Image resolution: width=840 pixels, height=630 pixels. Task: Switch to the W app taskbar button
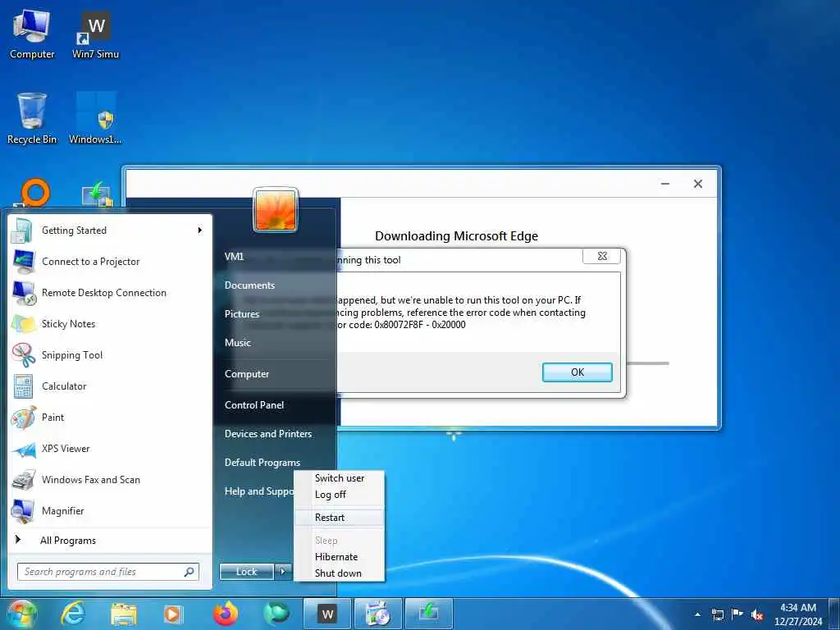(x=326, y=614)
